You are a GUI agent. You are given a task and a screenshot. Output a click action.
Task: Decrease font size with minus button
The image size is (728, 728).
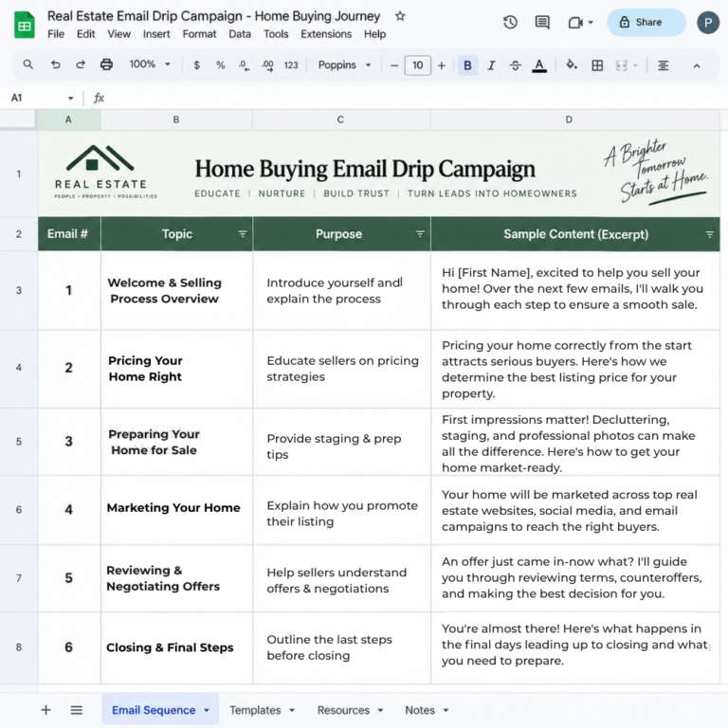[394, 66]
